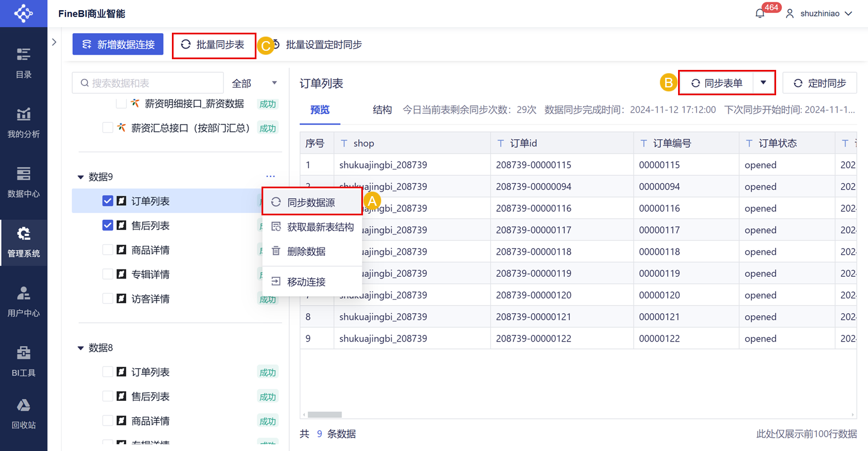Open notifications bell with 464 badge
The height and width of the screenshot is (451, 868).
point(760,13)
